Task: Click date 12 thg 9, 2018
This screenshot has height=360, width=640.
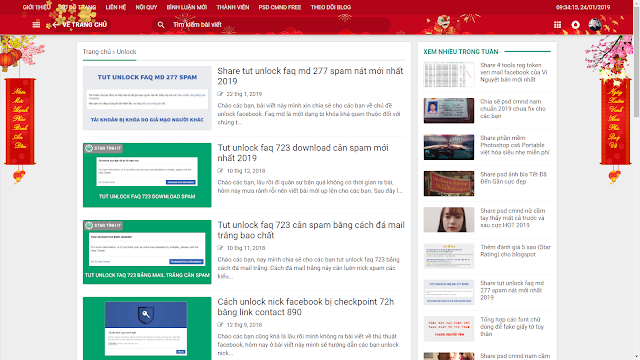Action: click(x=244, y=325)
